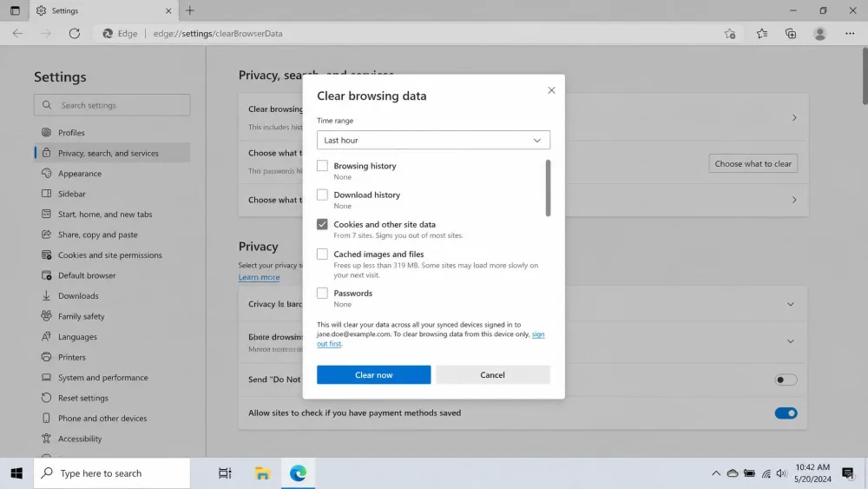Screen dimensions: 868x489
Task: Open Share, copy and paste
Action: 112,235
